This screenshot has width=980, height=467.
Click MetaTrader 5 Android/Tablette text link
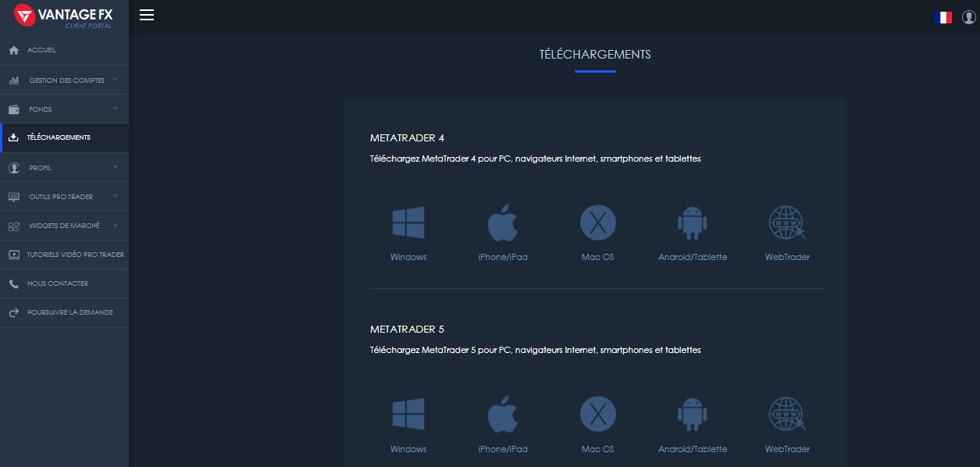pos(693,449)
